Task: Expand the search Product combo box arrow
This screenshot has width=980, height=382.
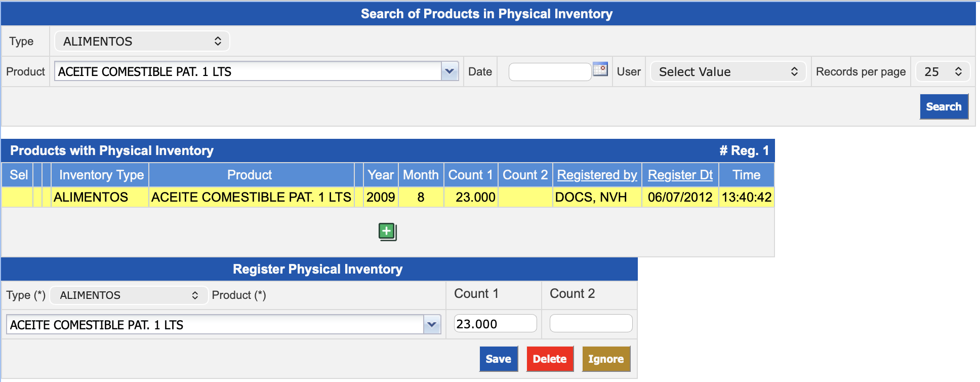Action: point(450,71)
